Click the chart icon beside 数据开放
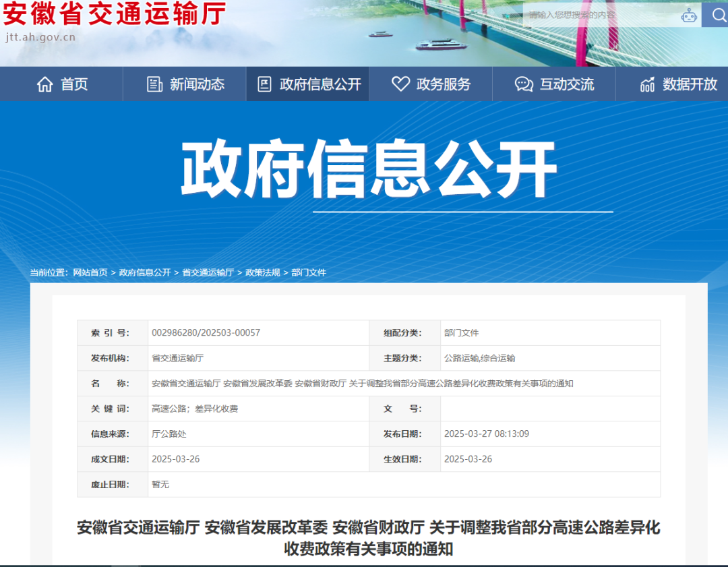The width and height of the screenshot is (728, 567). [x=647, y=84]
